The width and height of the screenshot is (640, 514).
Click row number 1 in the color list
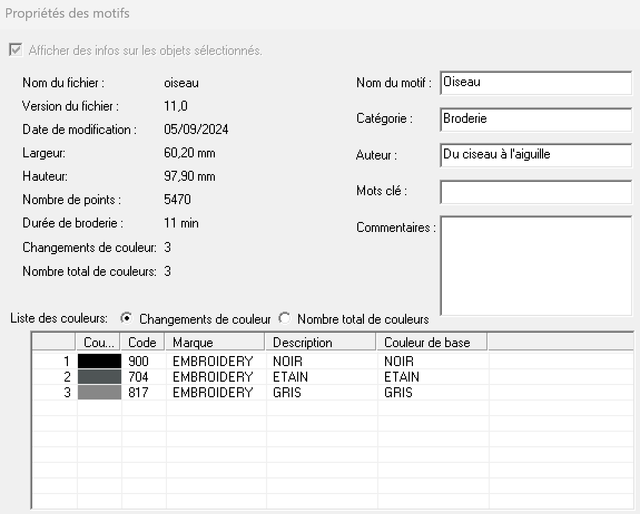coord(67,361)
